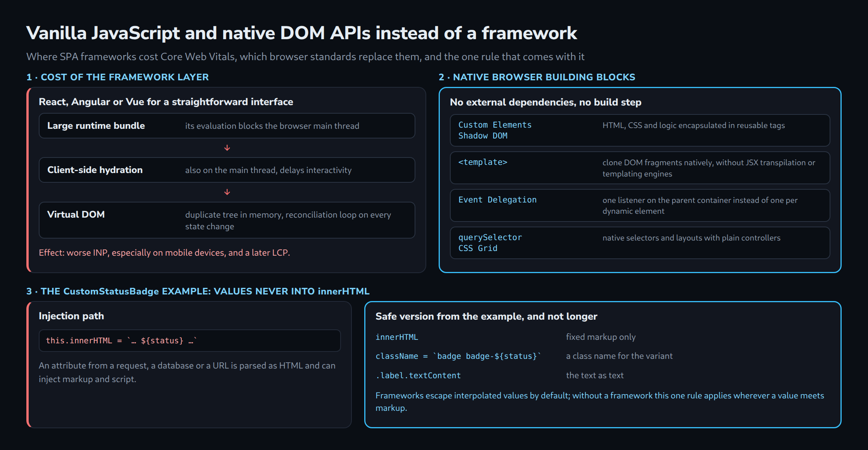The image size is (868, 450).
Task: Click 'No external dependencies, no build step'
Action: (546, 102)
